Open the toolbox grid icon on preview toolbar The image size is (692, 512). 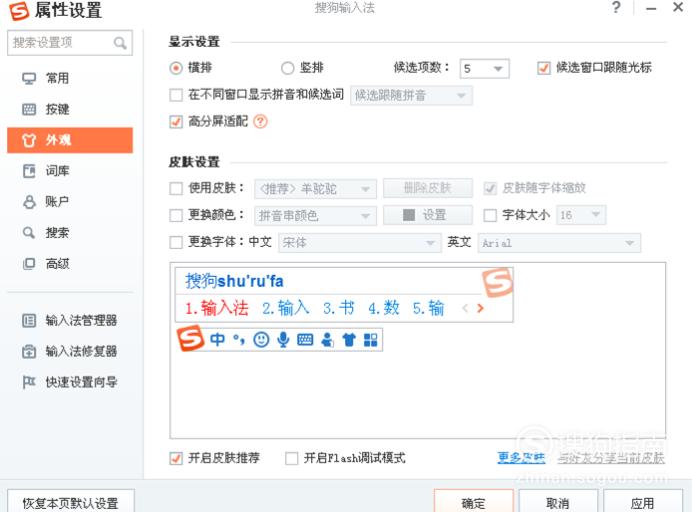click(370, 339)
